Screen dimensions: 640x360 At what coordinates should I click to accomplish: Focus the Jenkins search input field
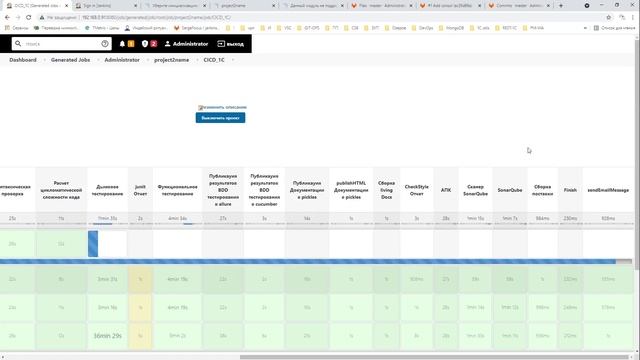tap(61, 44)
